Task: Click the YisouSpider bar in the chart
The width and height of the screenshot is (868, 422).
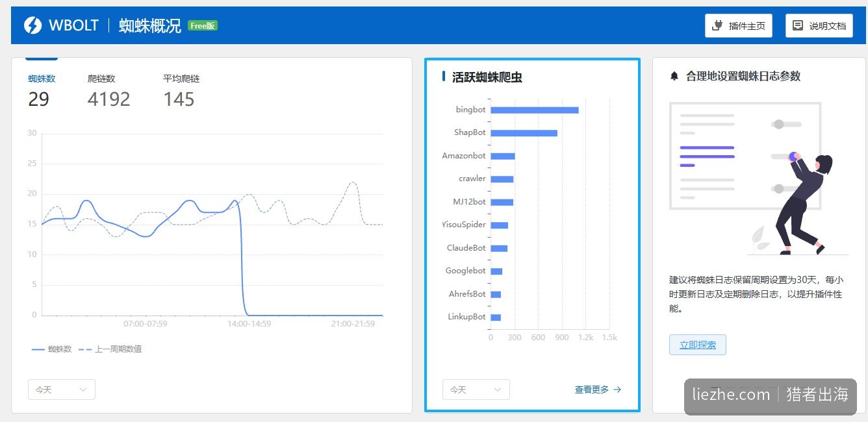Action: coord(499,225)
